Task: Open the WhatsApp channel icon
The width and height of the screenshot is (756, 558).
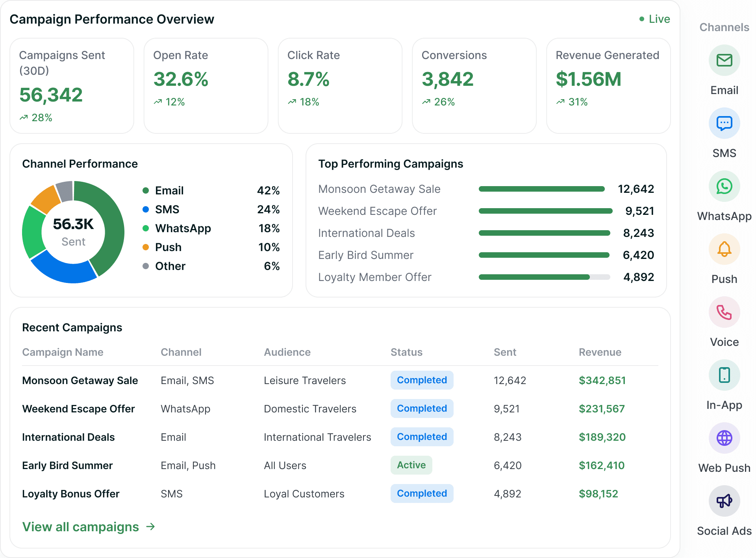Action: coord(724,186)
